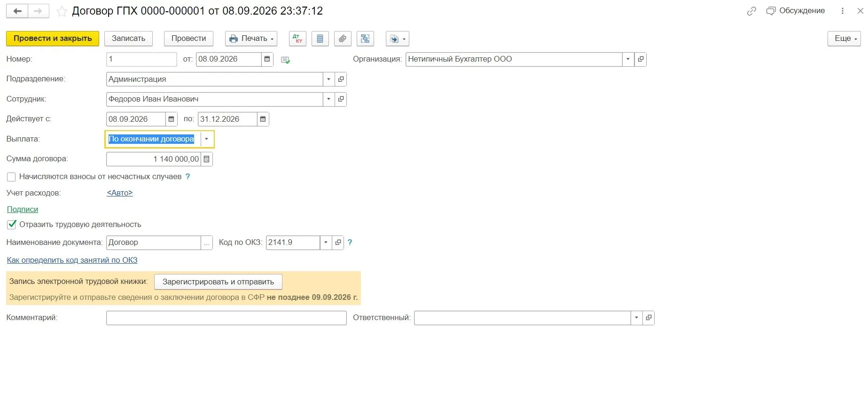This screenshot has height=400, width=868.
Task: Enable accident insurance contributions checkbox
Action: click(x=11, y=177)
